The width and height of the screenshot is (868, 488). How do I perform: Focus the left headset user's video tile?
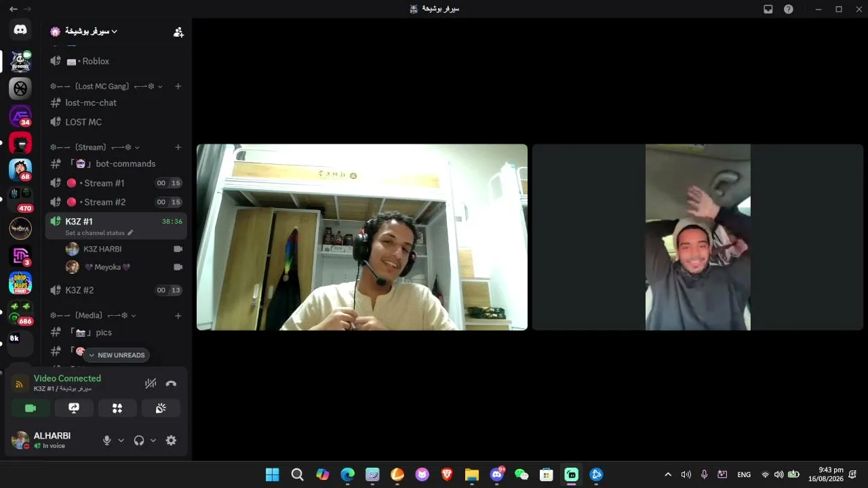pyautogui.click(x=362, y=237)
